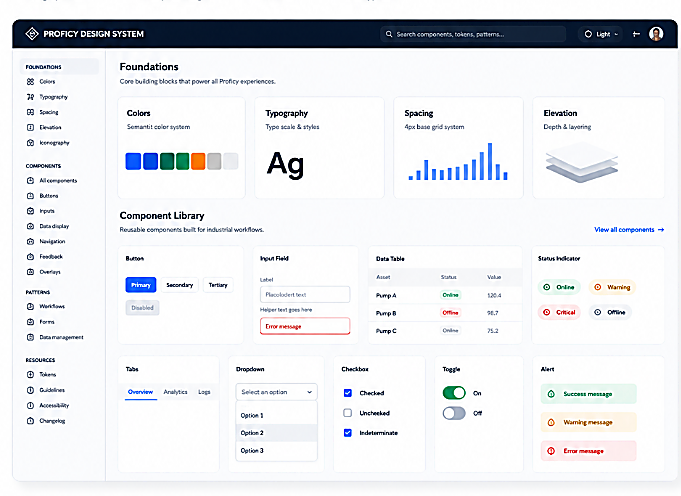Switch to the Analytics tab
The image size is (681, 496).
click(175, 392)
